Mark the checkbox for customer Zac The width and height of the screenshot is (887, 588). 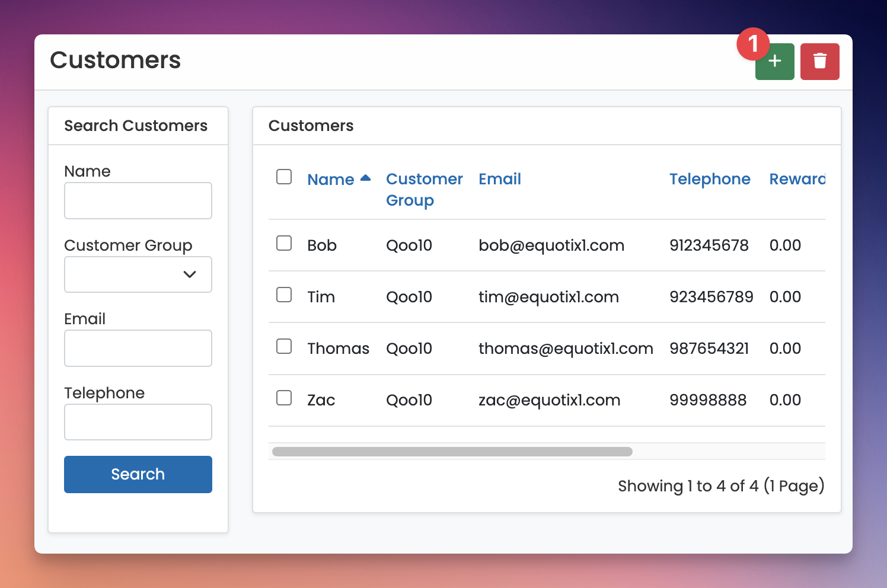284,398
